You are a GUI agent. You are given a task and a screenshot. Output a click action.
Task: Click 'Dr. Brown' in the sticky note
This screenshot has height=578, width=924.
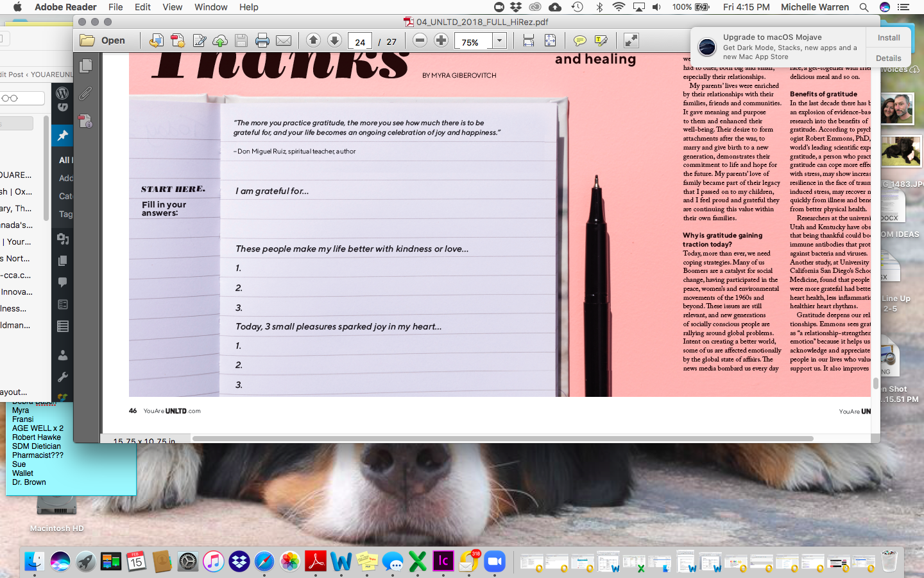[29, 482]
